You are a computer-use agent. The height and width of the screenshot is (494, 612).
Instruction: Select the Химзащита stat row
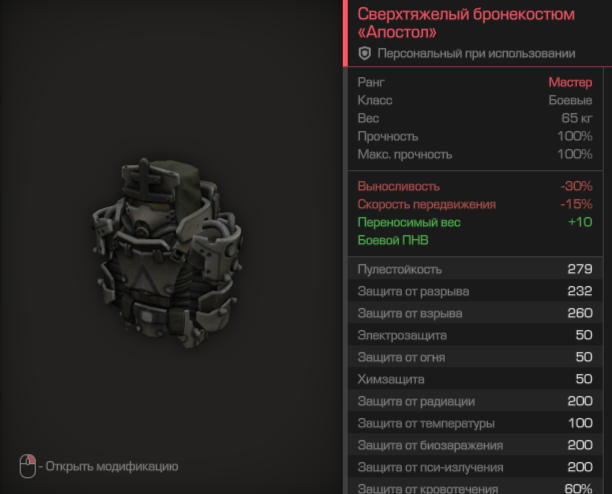[475, 379]
